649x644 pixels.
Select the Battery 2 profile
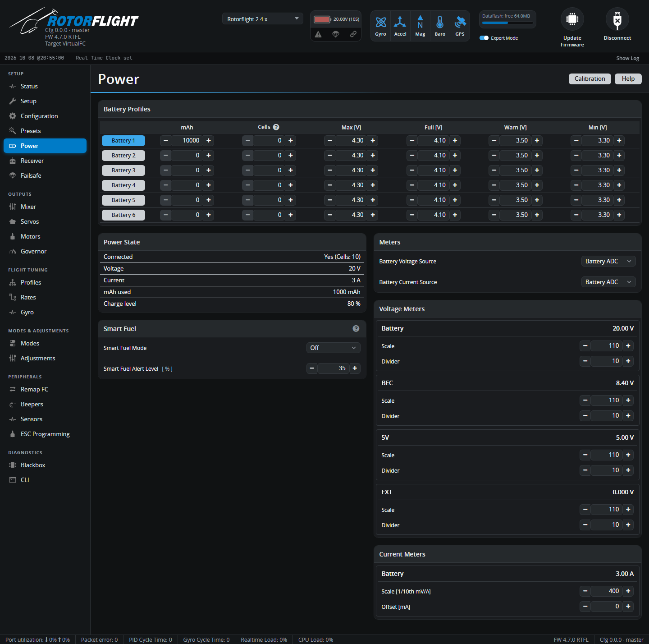click(x=123, y=156)
